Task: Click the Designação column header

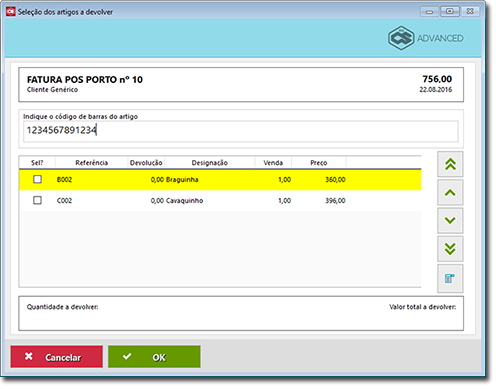Action: click(x=210, y=163)
